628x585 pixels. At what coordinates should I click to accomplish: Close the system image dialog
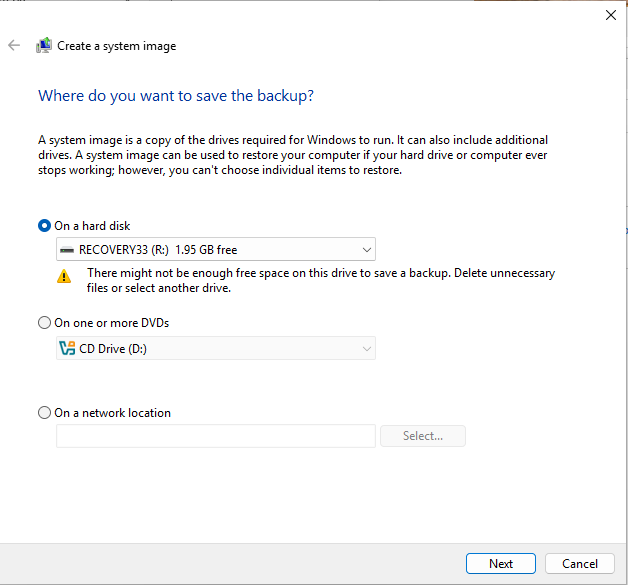[x=610, y=15]
